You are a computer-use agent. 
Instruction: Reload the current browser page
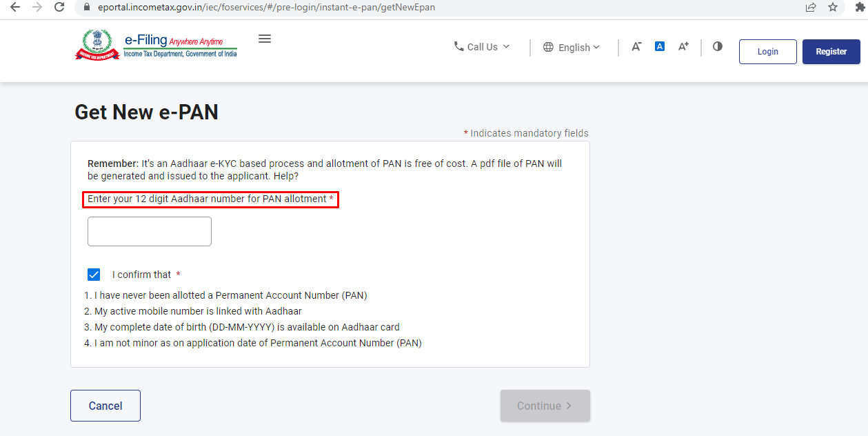click(59, 8)
